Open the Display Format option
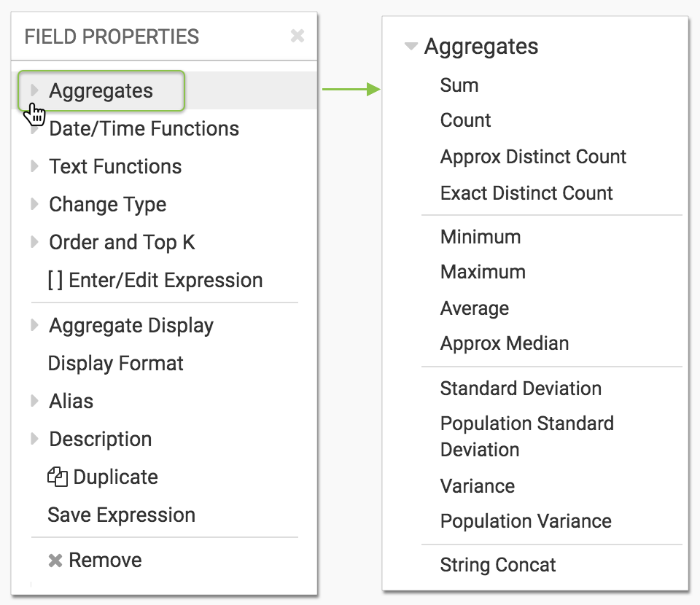Screen dimensions: 700x605 pyautogui.click(x=115, y=364)
